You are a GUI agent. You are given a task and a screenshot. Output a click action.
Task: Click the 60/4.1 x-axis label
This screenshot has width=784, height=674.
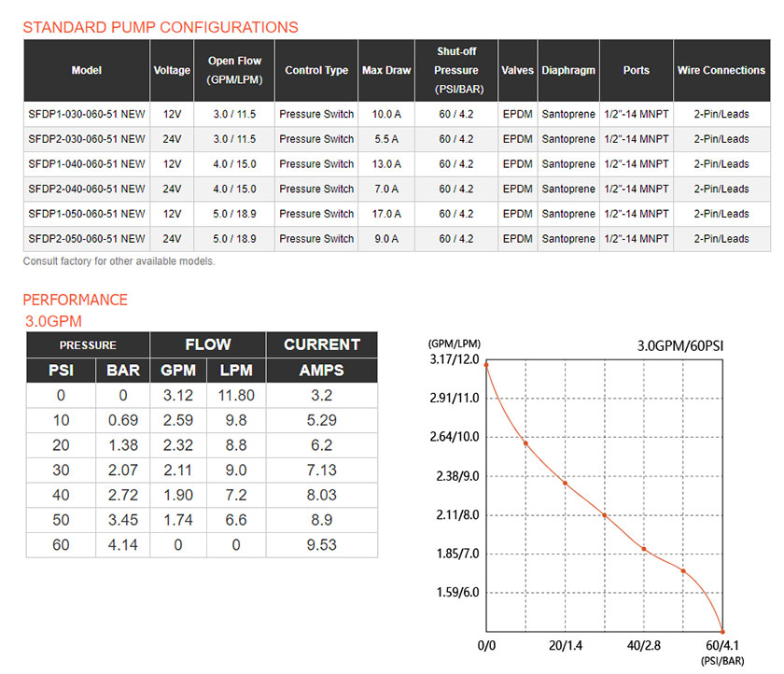[722, 645]
